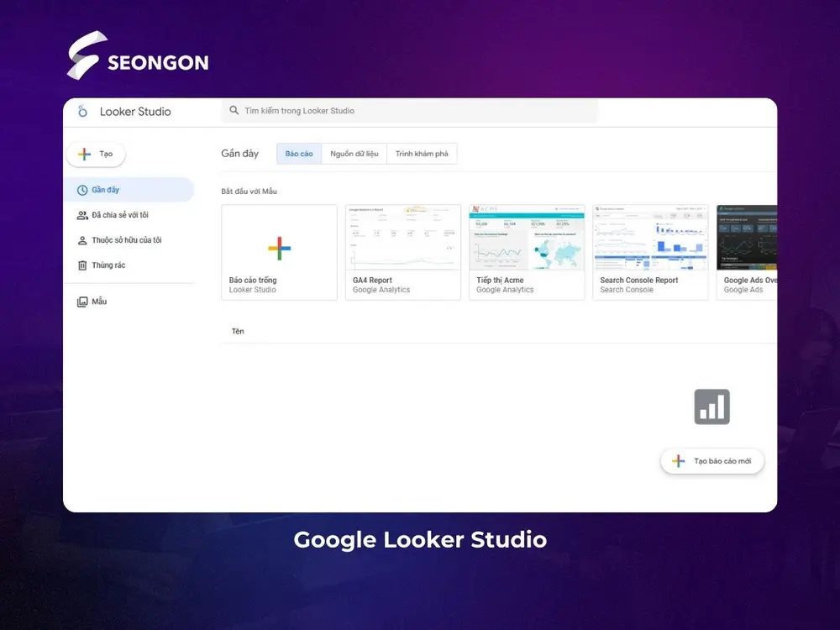Viewport: 840px width, 630px height.
Task: Click the colorful plus on blank report card
Action: click(x=279, y=248)
